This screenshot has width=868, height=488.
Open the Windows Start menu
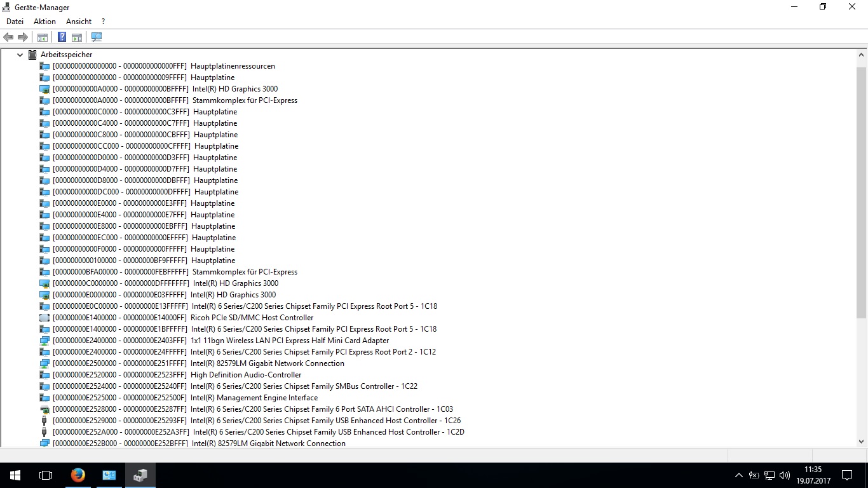point(15,475)
